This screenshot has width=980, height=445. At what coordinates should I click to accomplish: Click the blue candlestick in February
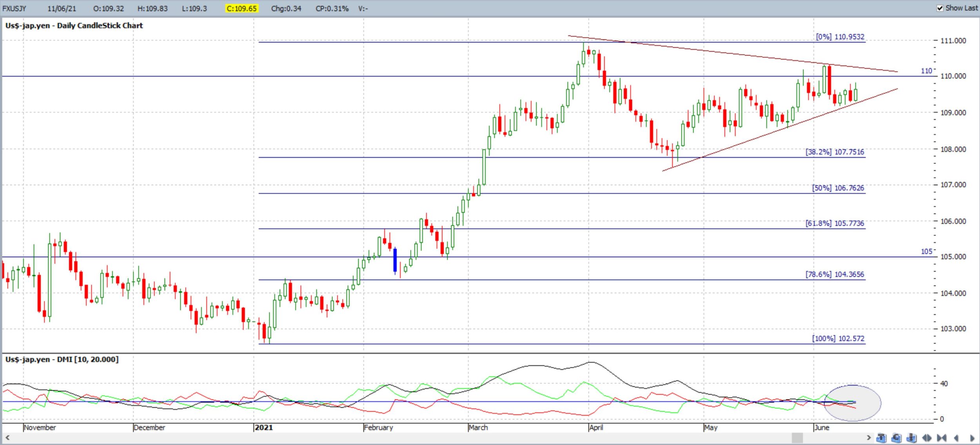coord(395,260)
